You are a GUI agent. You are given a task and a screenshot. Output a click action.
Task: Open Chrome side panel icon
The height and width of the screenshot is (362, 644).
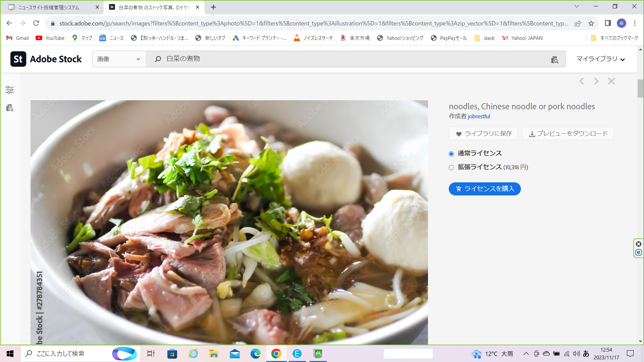[x=608, y=23]
